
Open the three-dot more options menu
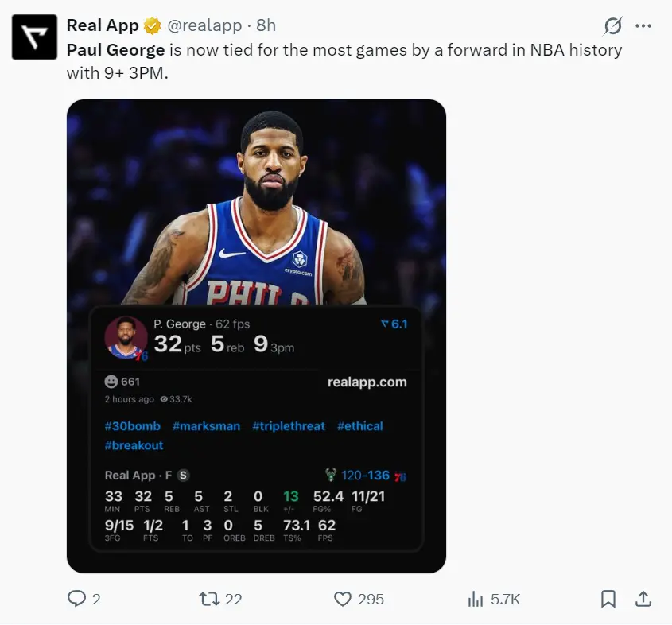(643, 26)
